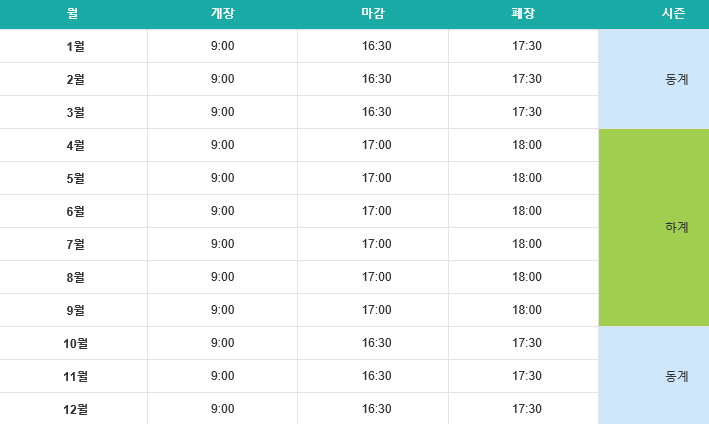709x424 pixels.
Task: Click the 폐장 column header
Action: 523,14
